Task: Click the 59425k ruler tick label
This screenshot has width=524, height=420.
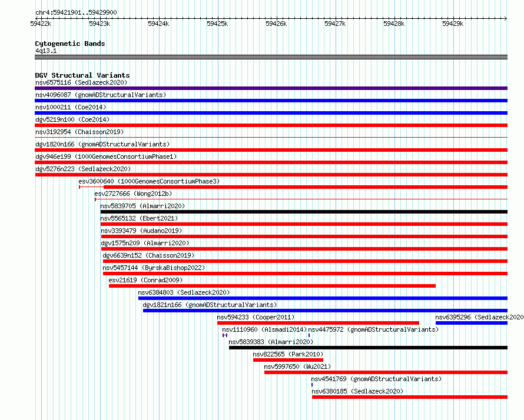Action: [x=217, y=24]
